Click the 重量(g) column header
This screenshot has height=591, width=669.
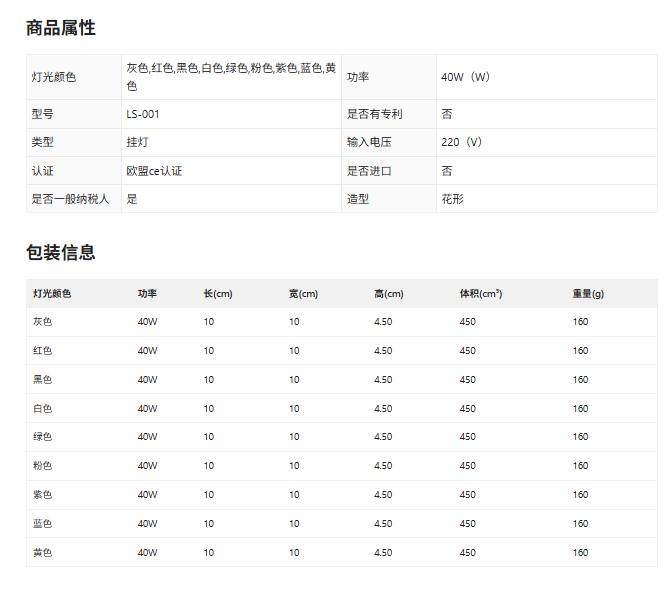tap(588, 294)
